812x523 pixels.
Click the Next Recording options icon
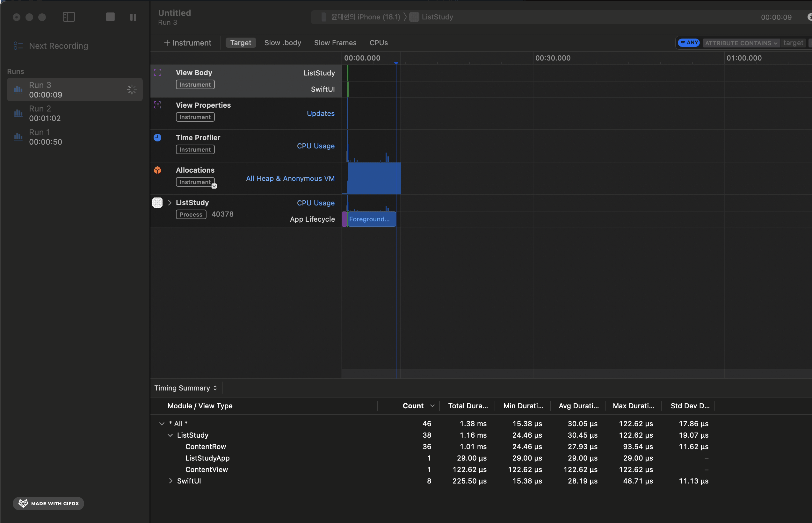tap(18, 46)
